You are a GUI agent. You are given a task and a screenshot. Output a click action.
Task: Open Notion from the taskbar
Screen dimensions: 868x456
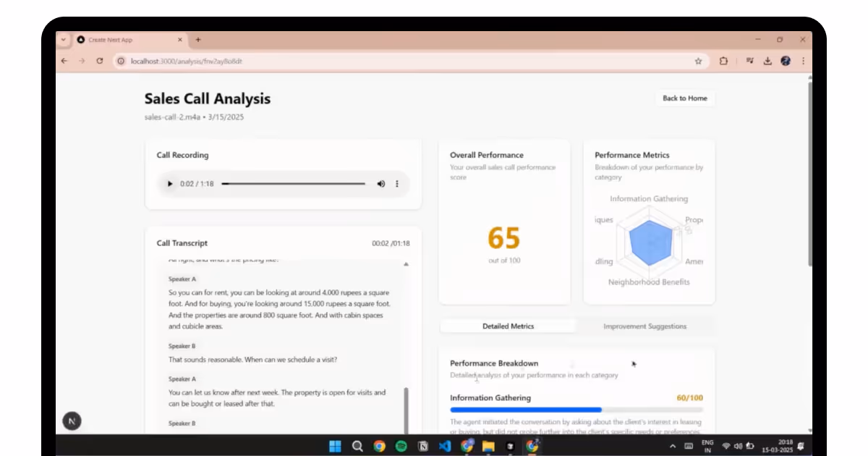(423, 446)
